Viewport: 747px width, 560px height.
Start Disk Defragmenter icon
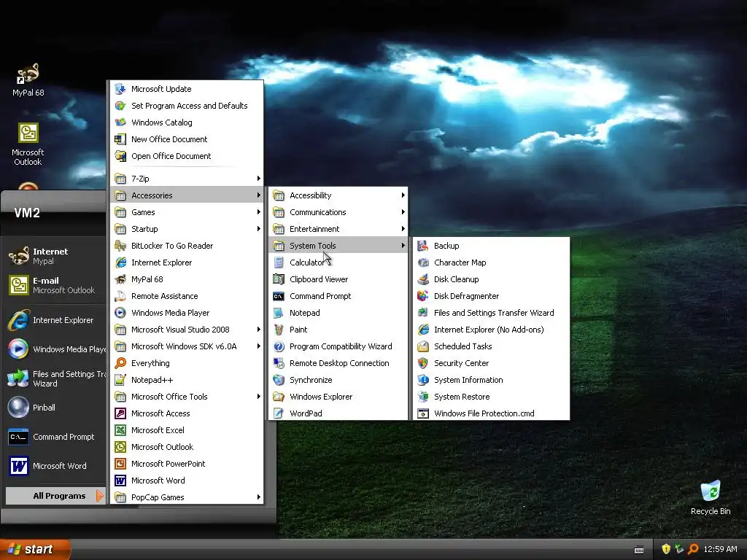tap(423, 296)
